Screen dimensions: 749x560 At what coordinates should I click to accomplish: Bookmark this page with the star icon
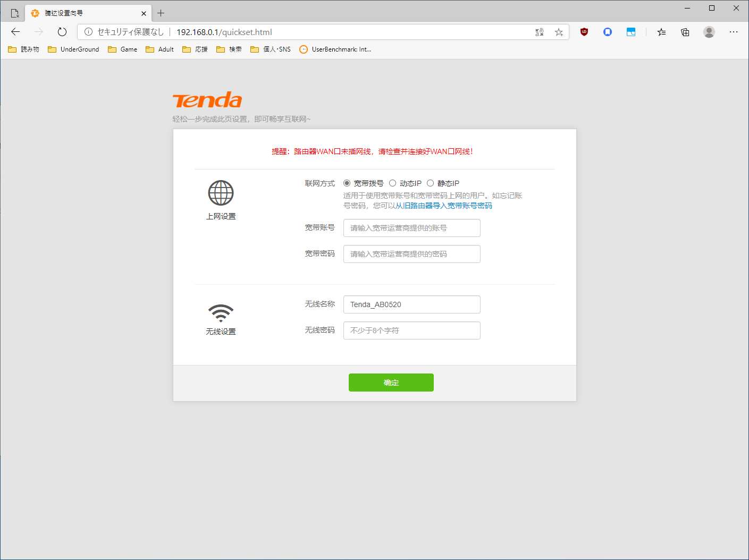point(559,32)
